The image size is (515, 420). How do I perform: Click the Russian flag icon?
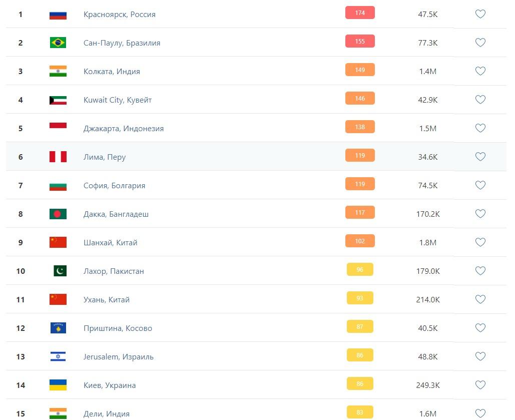pyautogui.click(x=58, y=15)
